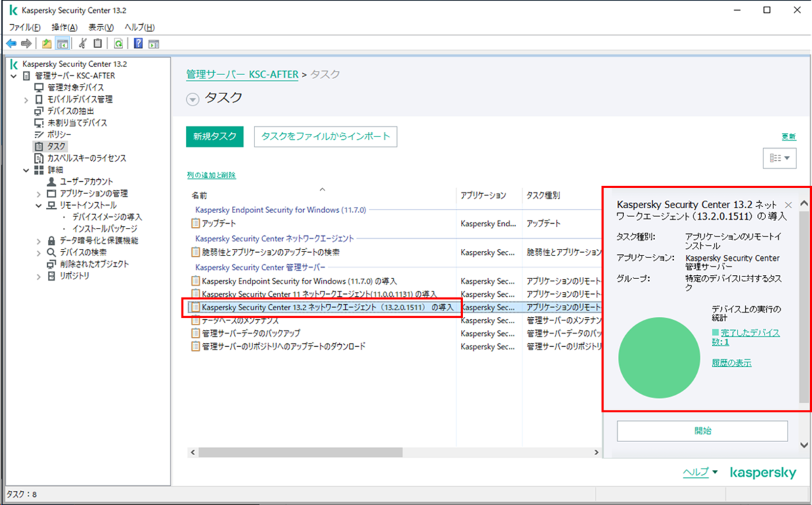Collapse the 管理サーバー KSC-AFTER node
The height and width of the screenshot is (505, 812).
pos(14,76)
